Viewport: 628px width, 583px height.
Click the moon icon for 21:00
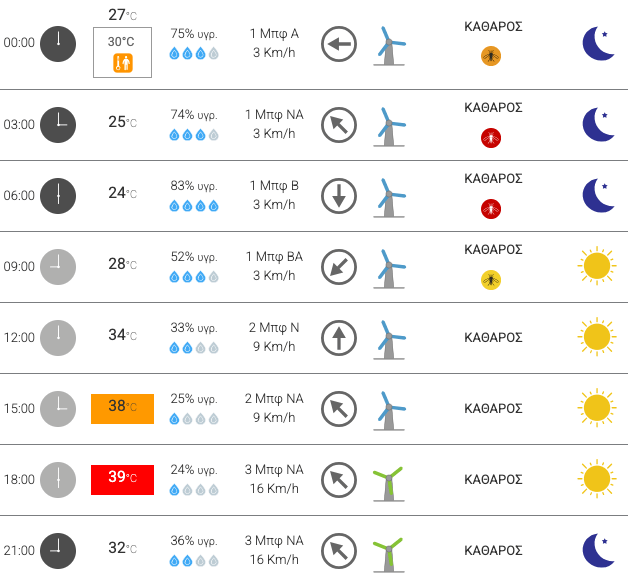pos(598,550)
